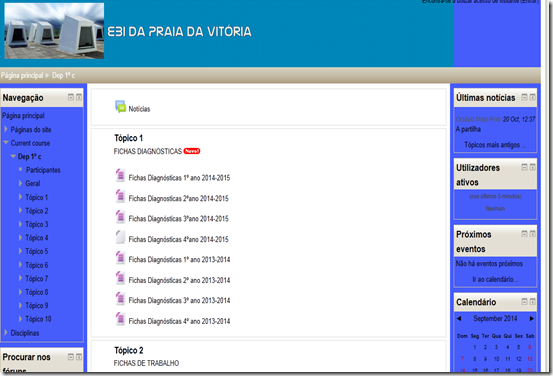
Task: Hide the Utilizadores ativos block
Action: point(524,167)
